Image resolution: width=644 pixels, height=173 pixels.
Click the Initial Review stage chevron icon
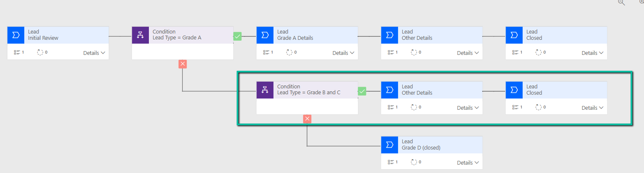pyautogui.click(x=16, y=35)
